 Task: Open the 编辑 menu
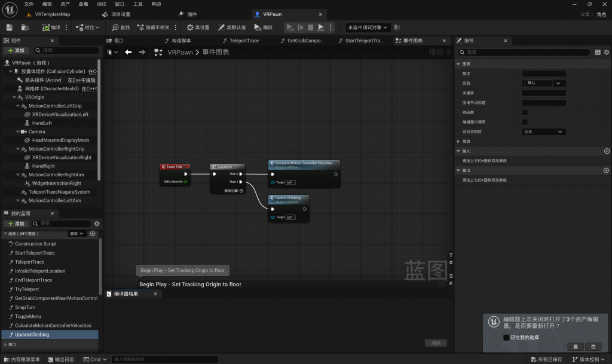pyautogui.click(x=47, y=4)
